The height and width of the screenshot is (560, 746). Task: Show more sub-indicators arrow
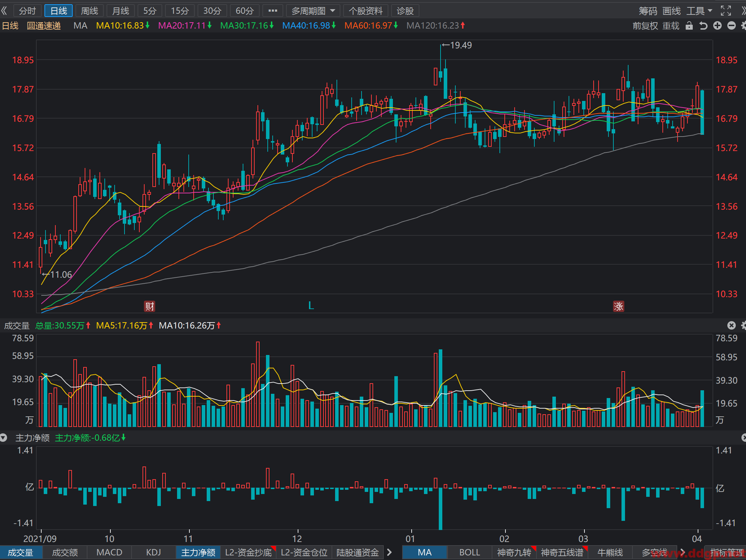pos(389,552)
